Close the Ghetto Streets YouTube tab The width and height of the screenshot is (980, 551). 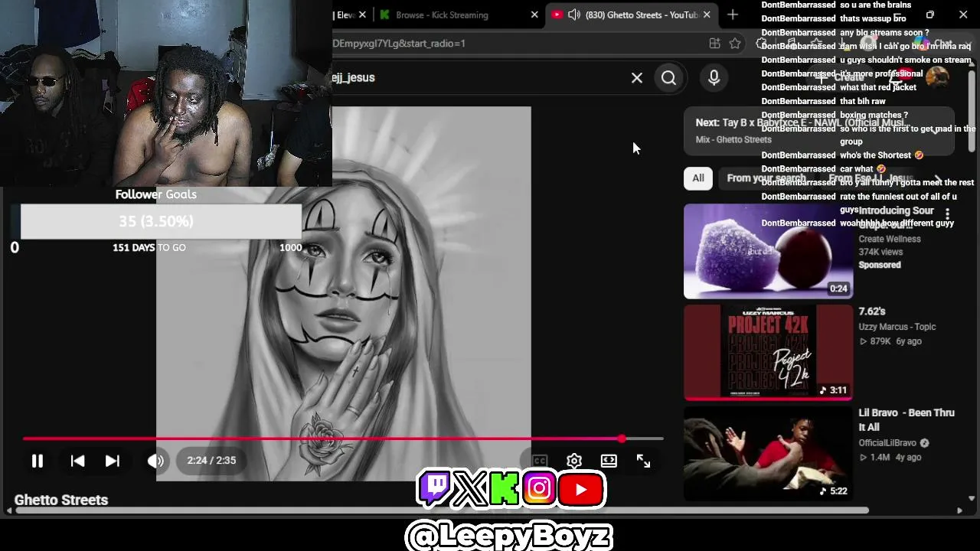pos(707,15)
